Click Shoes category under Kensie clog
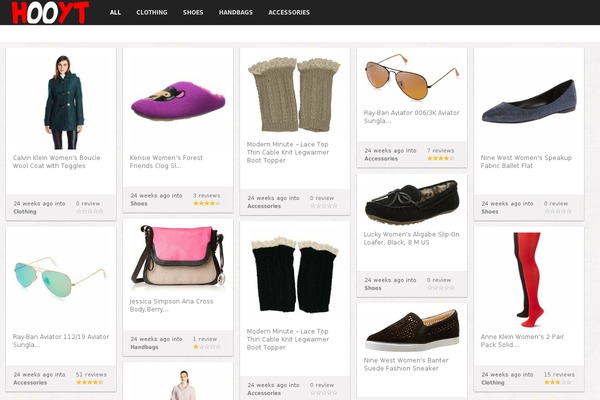The height and width of the screenshot is (400, 600). (x=139, y=204)
